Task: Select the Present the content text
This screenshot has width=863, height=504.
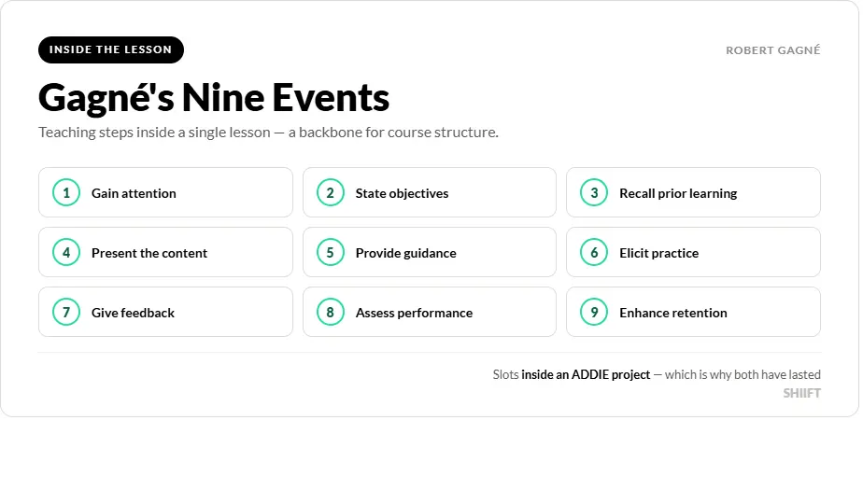Action: tap(149, 253)
